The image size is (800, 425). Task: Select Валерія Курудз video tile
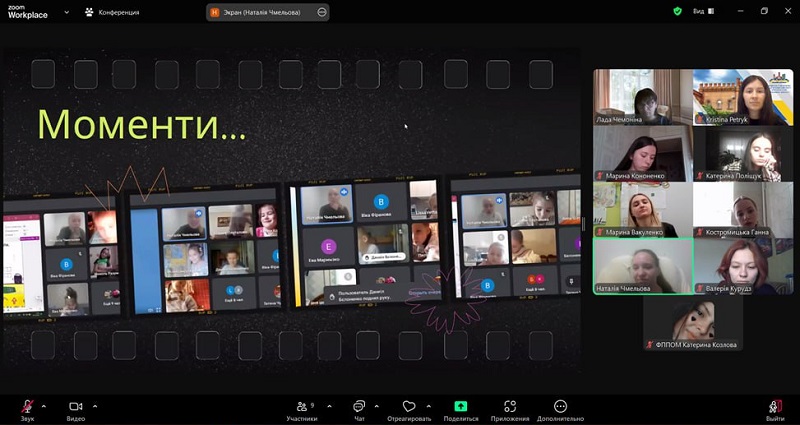[743, 266]
